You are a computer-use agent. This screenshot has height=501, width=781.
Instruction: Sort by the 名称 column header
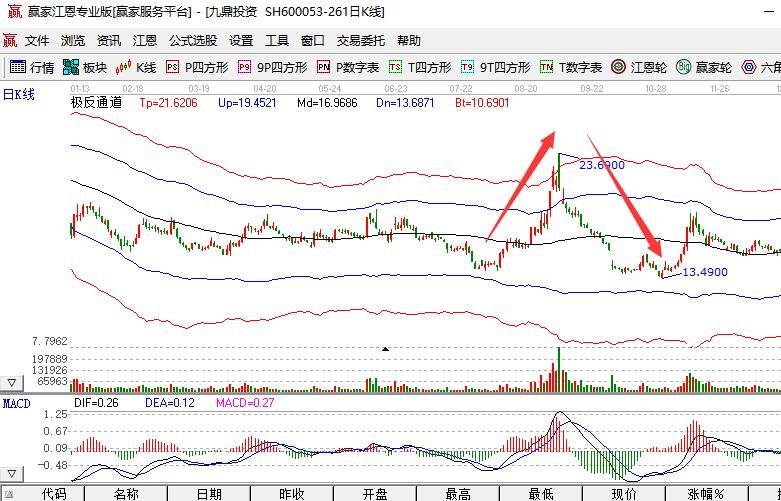(x=126, y=494)
